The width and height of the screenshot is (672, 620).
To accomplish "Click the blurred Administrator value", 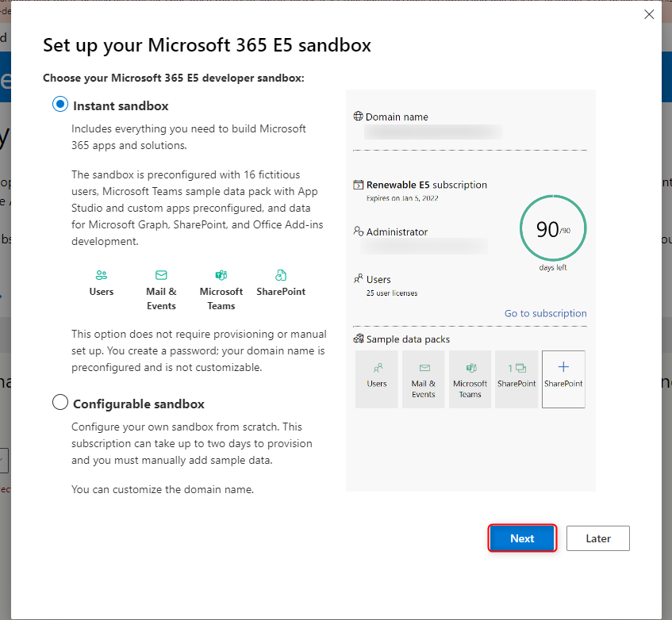I will pyautogui.click(x=424, y=247).
